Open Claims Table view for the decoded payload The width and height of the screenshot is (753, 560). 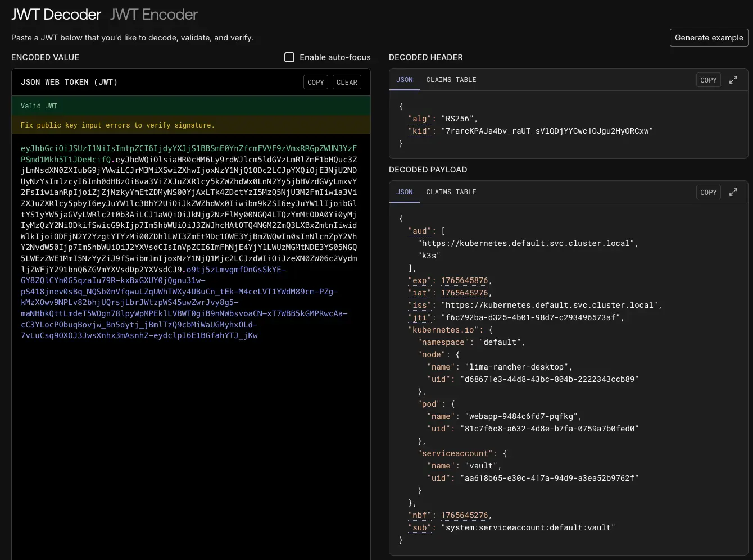click(451, 192)
